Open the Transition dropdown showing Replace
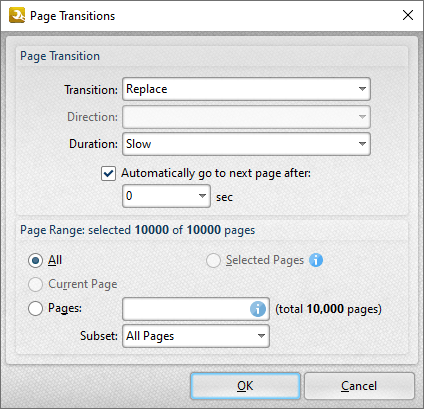 (x=246, y=89)
